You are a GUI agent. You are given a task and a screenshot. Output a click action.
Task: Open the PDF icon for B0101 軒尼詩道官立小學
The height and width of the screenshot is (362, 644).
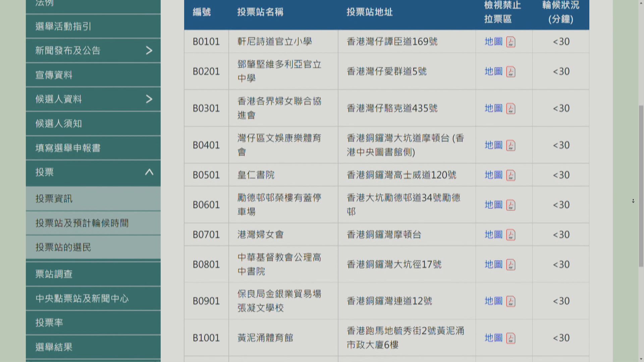pos(511,42)
